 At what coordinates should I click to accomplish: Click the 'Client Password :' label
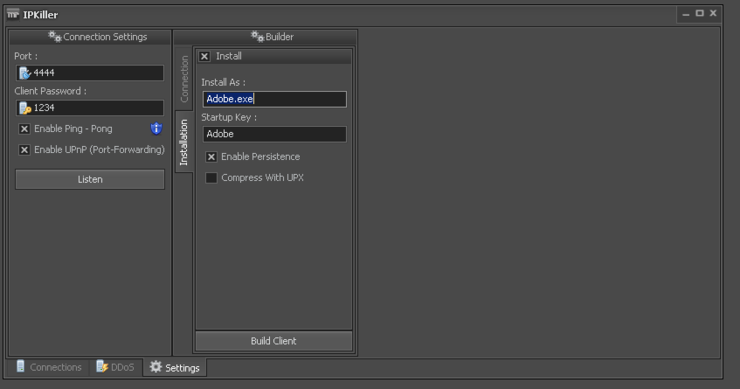point(50,91)
